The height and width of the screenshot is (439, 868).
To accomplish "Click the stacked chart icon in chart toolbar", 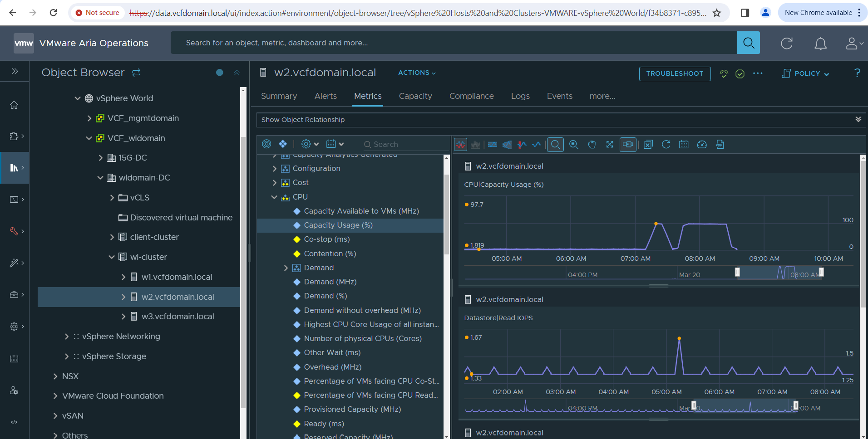I will point(475,145).
